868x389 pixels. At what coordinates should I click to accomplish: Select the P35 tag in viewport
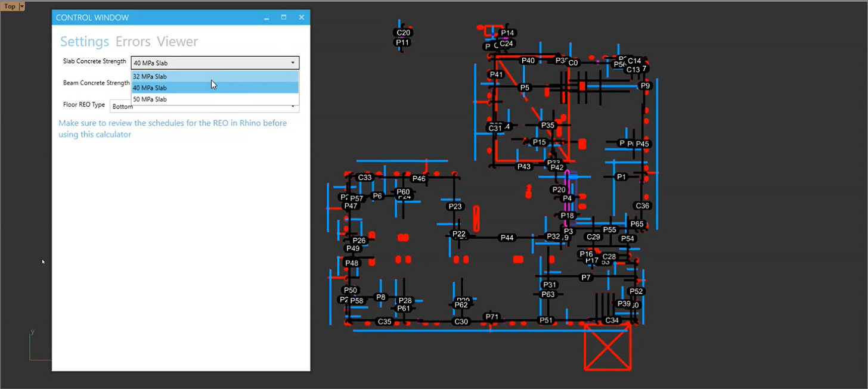tap(548, 125)
